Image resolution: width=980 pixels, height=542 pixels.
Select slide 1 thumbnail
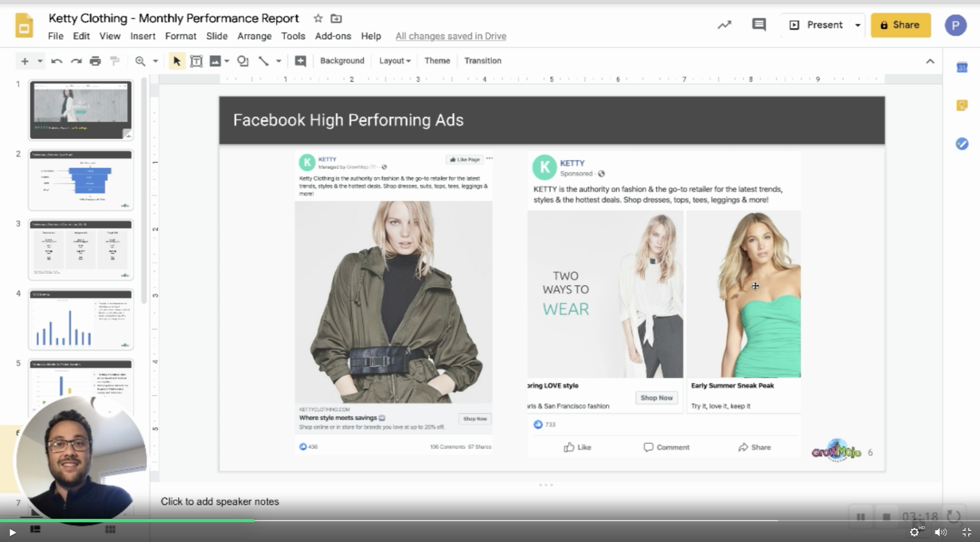81,110
